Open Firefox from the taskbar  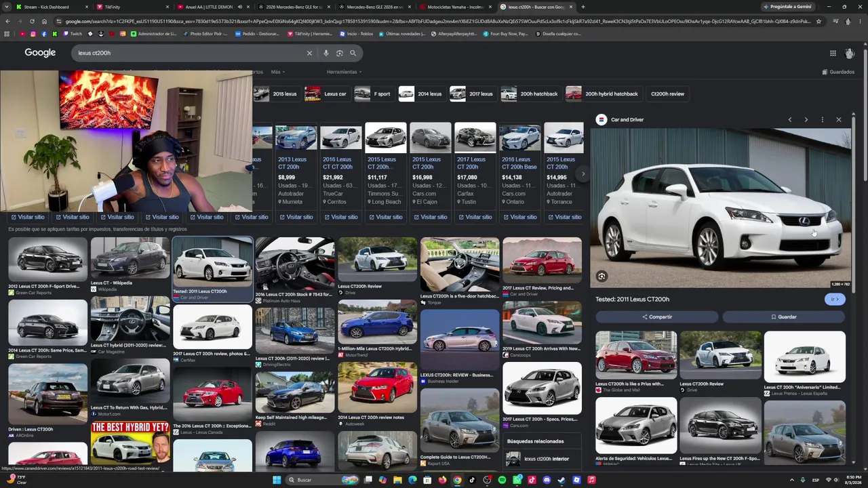coord(442,480)
